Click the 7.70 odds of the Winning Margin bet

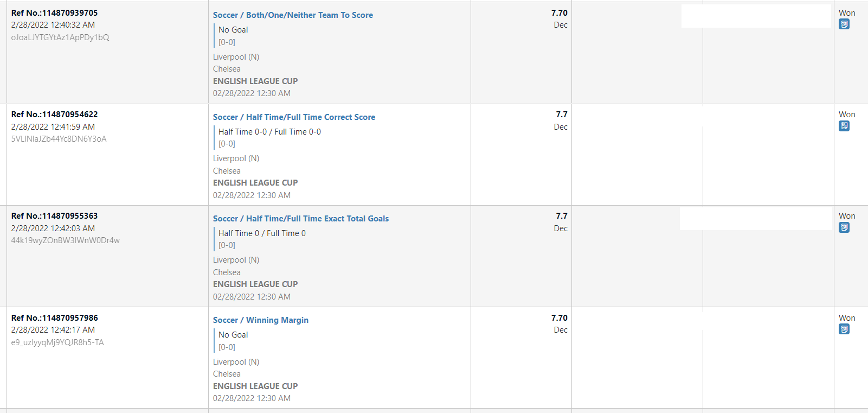tap(560, 318)
